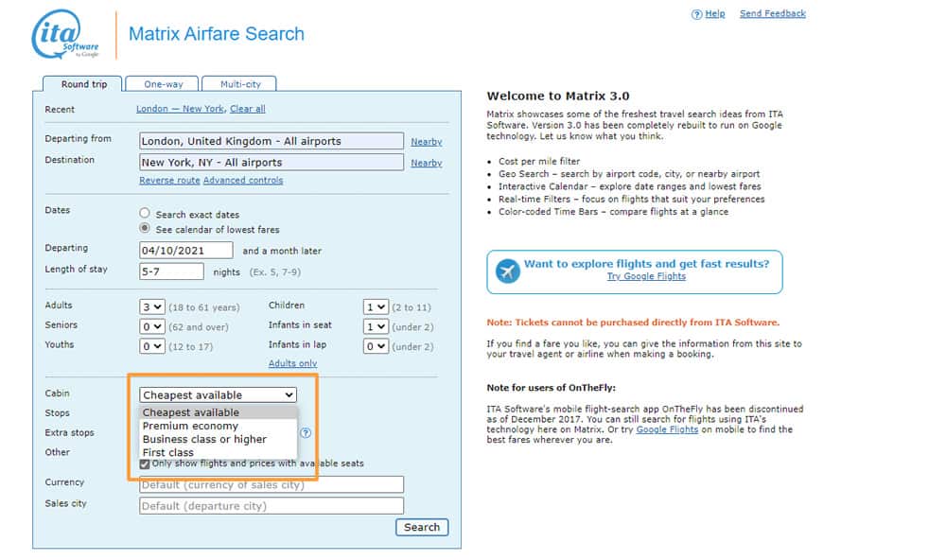This screenshot has height=560, width=946.
Task: Choose First class cabin option
Action: pyautogui.click(x=219, y=452)
